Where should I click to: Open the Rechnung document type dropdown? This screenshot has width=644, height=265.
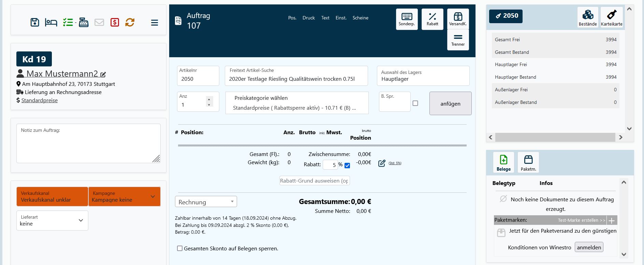point(206,202)
